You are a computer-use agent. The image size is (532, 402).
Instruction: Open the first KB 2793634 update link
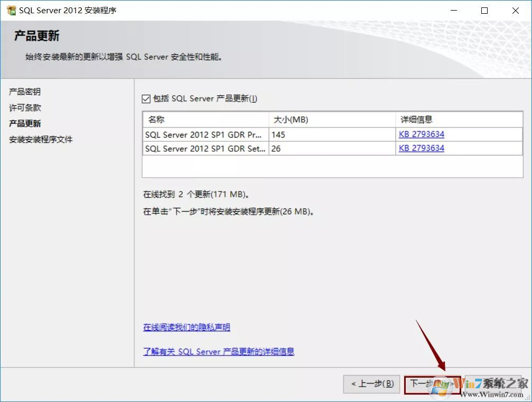click(421, 134)
